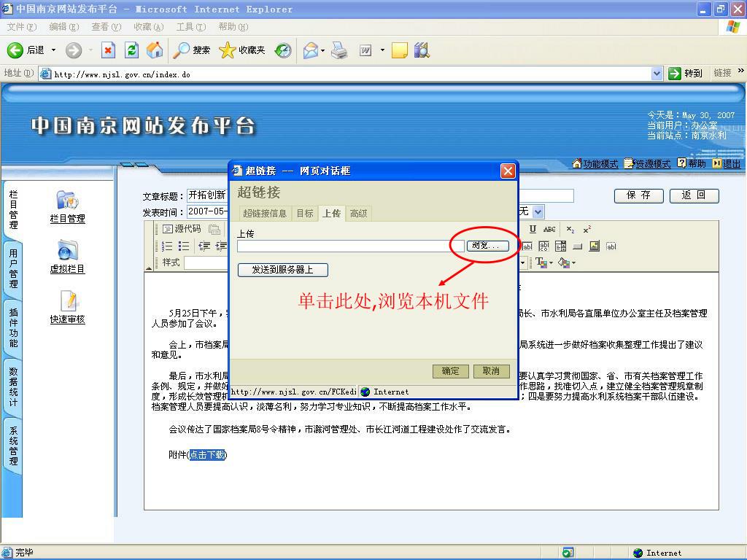This screenshot has height=560, width=747.
Task: Refresh the page with IE refresh icon
Action: [131, 50]
